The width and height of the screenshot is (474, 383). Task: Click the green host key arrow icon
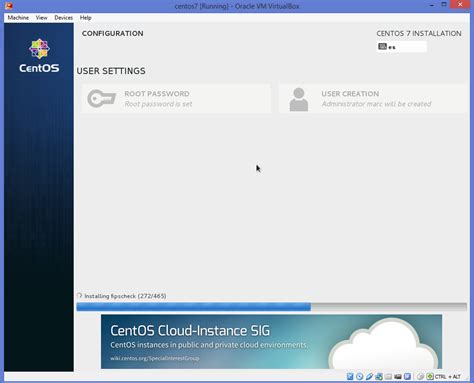(430, 376)
